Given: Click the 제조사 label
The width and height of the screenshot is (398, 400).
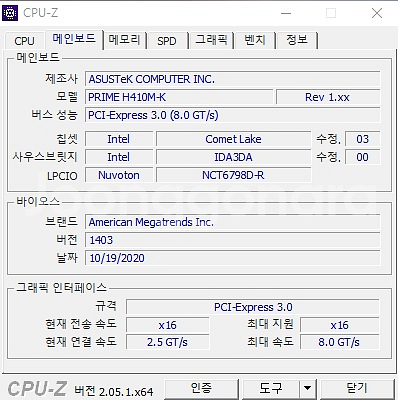Looking at the screenshot, I should [61, 79].
